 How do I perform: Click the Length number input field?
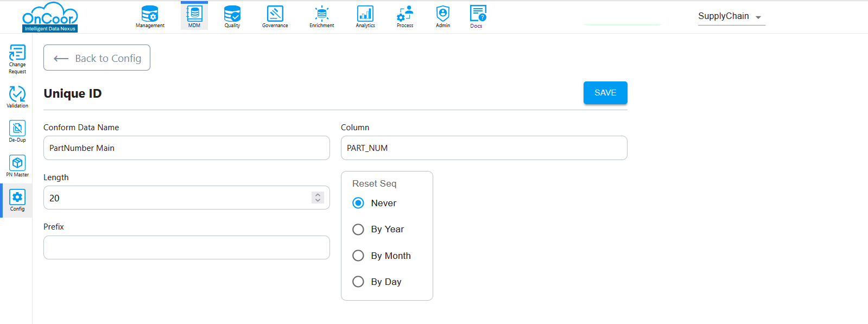tap(187, 198)
